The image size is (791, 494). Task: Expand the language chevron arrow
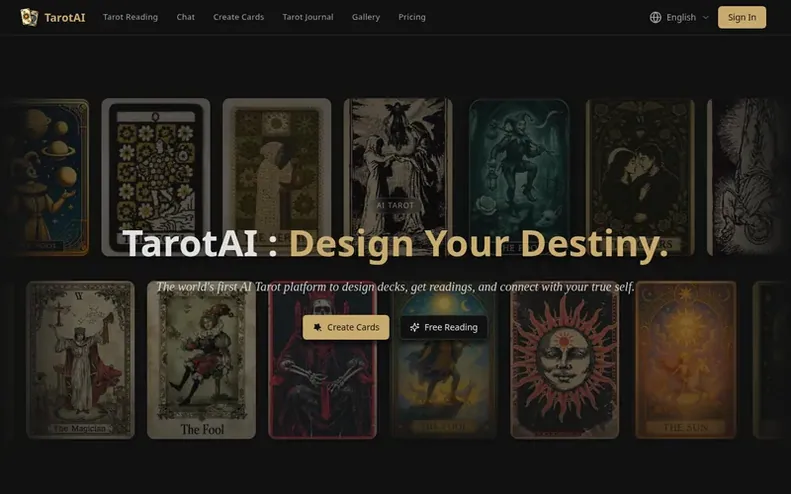point(706,17)
